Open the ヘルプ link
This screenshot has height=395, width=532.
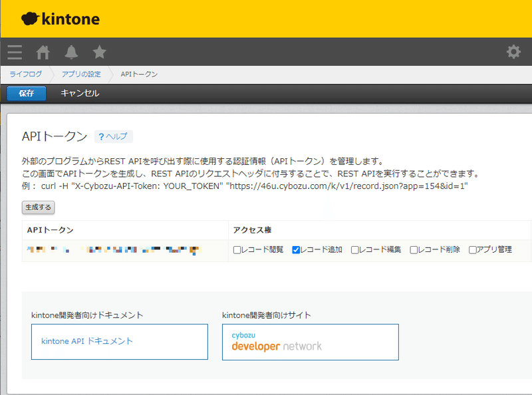(x=113, y=136)
